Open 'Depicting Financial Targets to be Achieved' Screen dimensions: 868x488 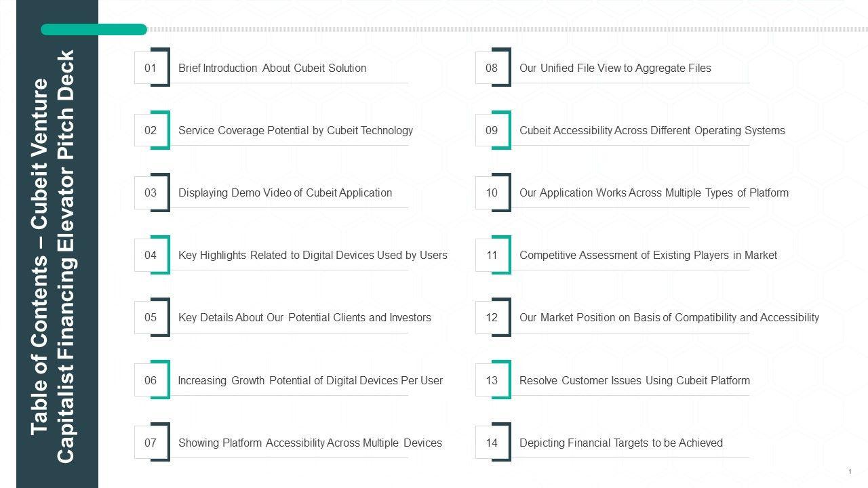(x=620, y=443)
